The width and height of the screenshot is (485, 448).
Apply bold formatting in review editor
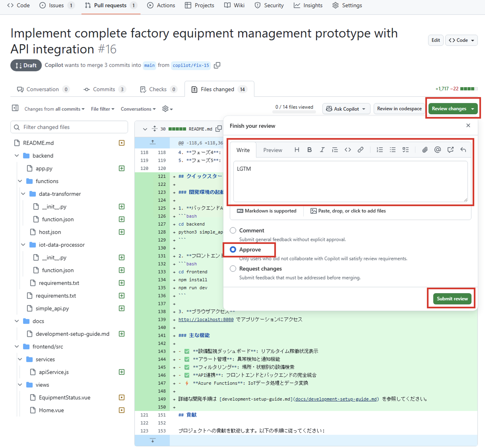(309, 150)
